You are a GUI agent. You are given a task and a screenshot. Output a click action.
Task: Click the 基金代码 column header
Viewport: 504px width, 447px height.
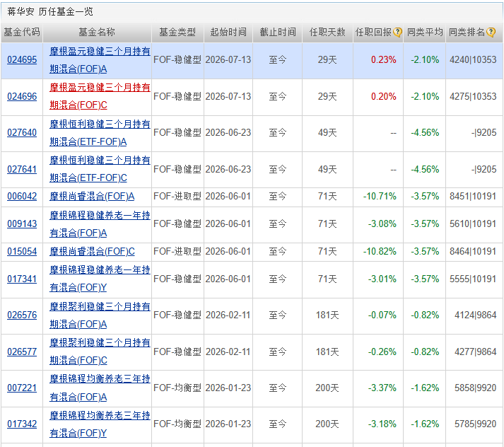click(22, 32)
